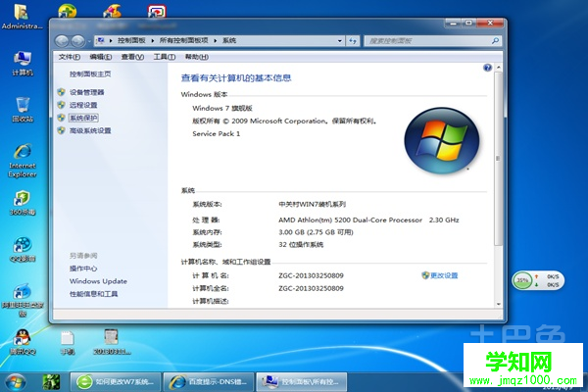
Task: Open 远程设置 link
Action: click(x=83, y=105)
